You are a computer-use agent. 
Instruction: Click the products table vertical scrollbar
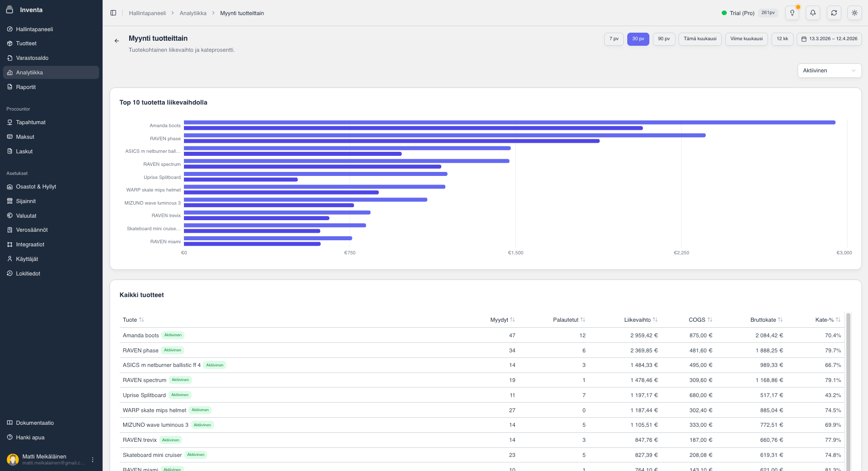[x=848, y=392]
